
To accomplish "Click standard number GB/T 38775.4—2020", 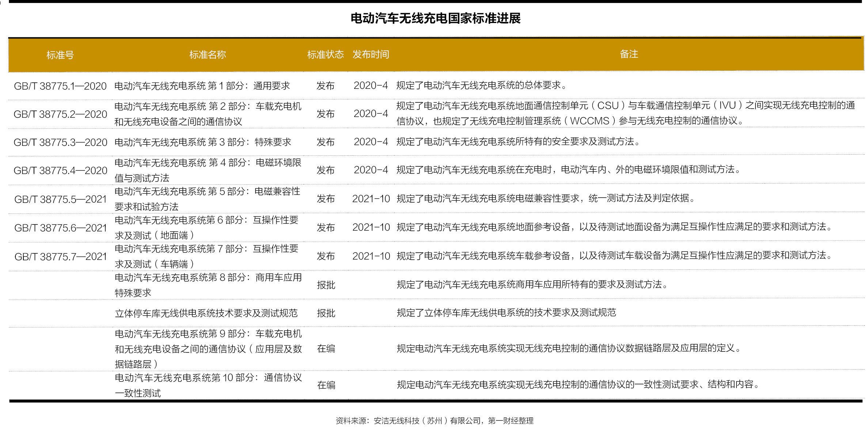I will click(x=60, y=171).
